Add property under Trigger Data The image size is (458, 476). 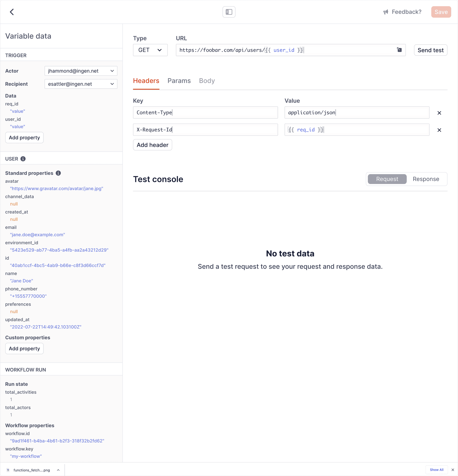tap(24, 138)
